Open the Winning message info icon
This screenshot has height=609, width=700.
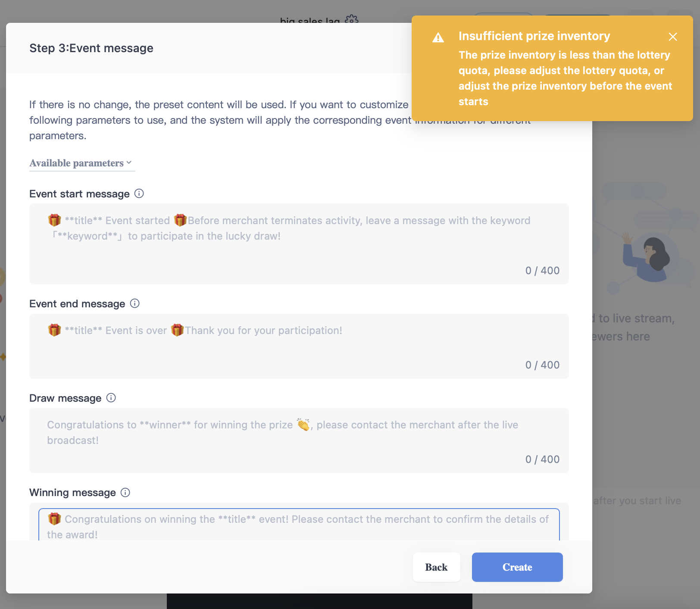click(125, 492)
